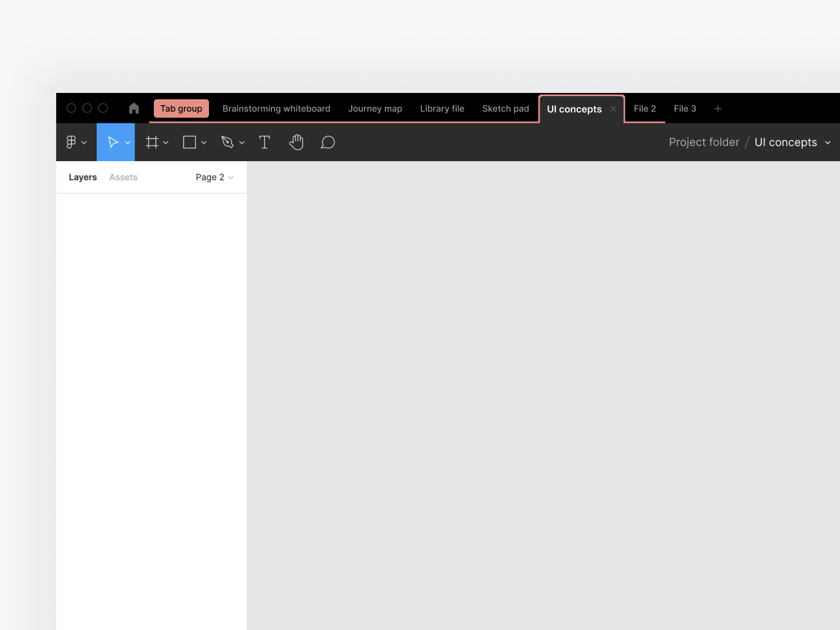Select the Pen tool
This screenshot has width=840, height=630.
point(228,142)
